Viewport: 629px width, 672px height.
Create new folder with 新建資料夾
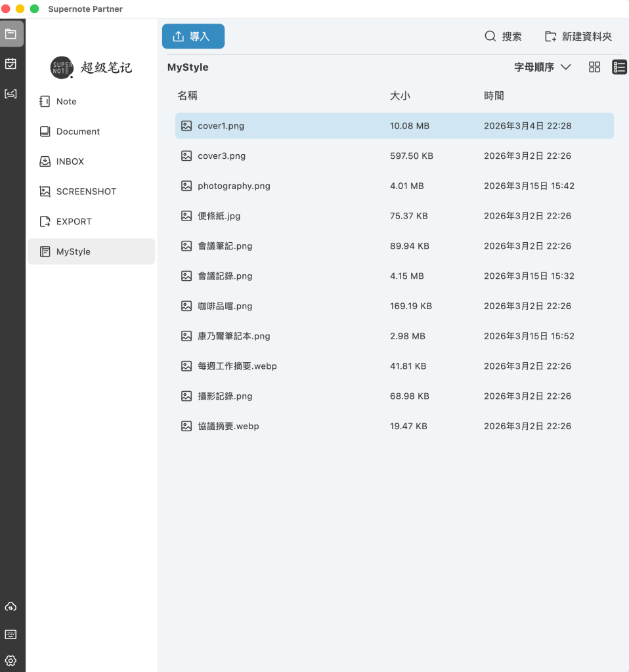(x=578, y=37)
